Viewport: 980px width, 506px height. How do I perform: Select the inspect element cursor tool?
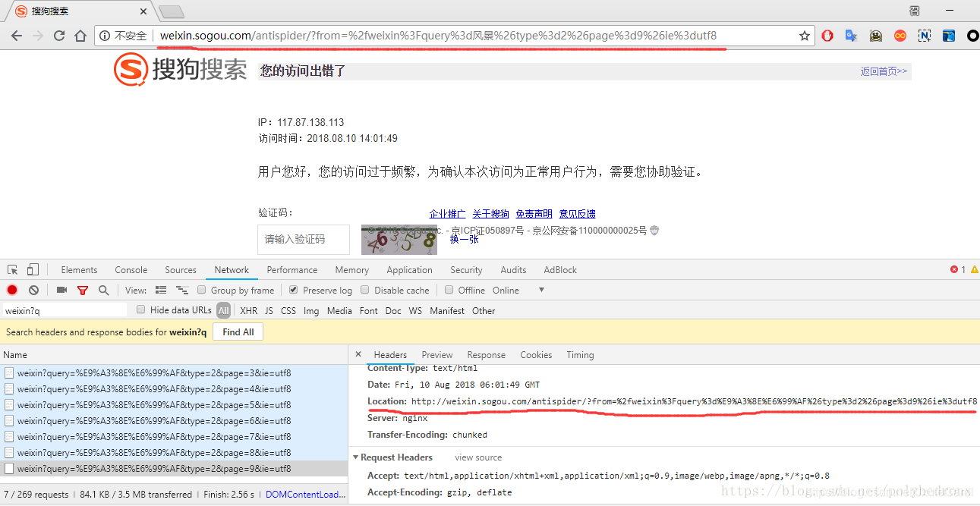pyautogui.click(x=11, y=269)
